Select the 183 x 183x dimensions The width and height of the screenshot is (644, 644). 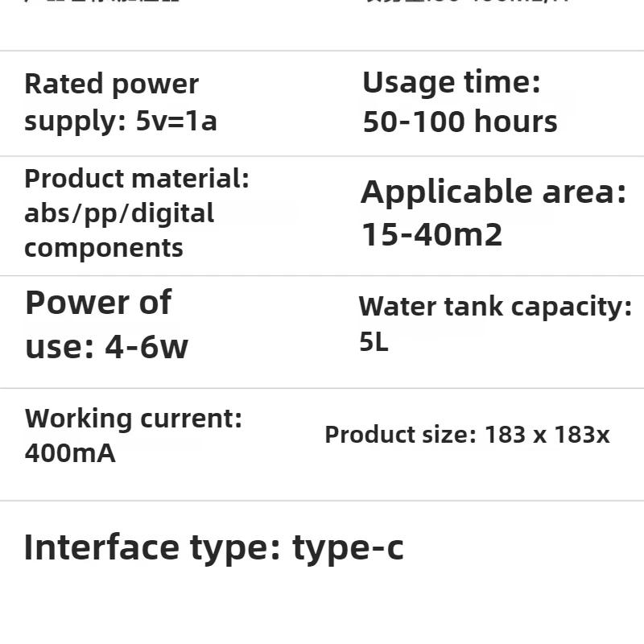(x=547, y=435)
